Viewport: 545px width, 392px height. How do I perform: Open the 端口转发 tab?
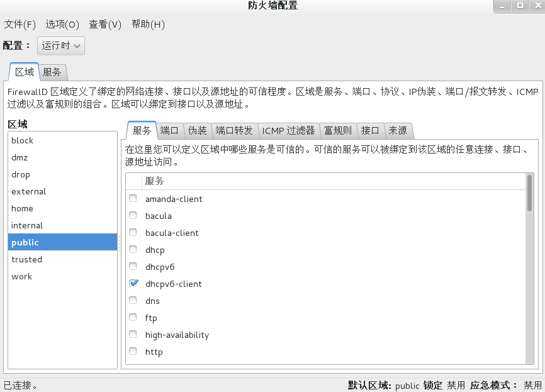(234, 131)
